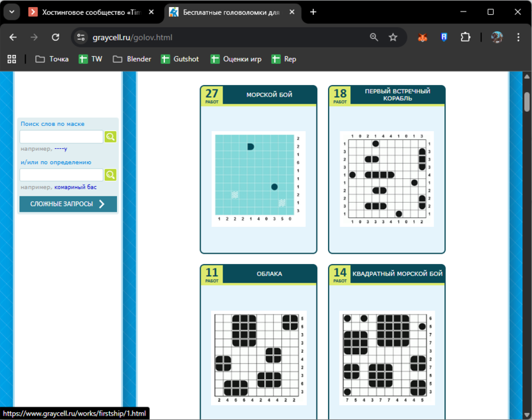Click the example mask ----у link
The height and width of the screenshot is (420, 532).
[x=61, y=149]
